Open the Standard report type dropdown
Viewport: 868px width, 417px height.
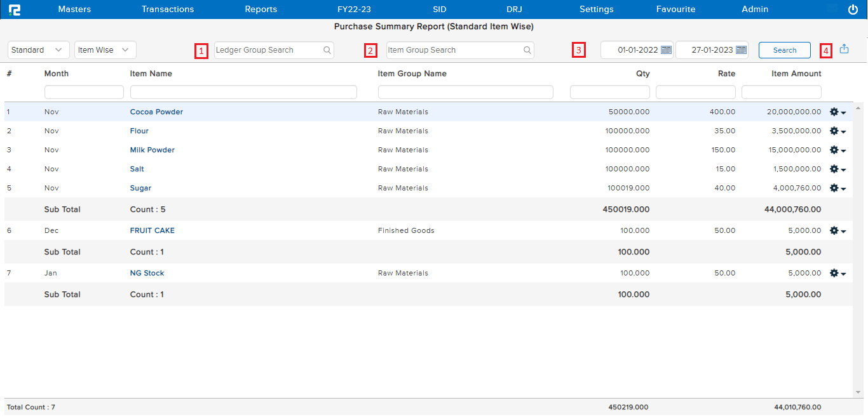click(38, 50)
